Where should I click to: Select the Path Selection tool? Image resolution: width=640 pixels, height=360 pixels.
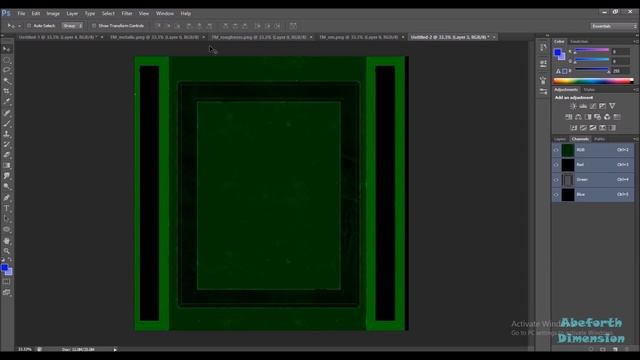click(7, 219)
